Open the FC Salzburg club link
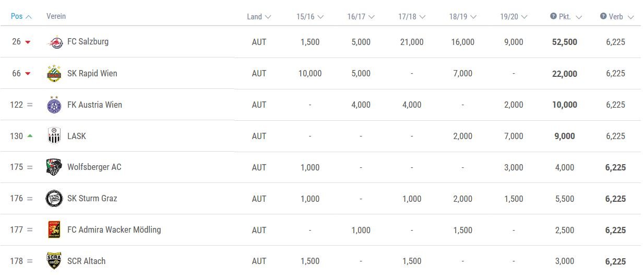The width and height of the screenshot is (644, 275). point(88,41)
